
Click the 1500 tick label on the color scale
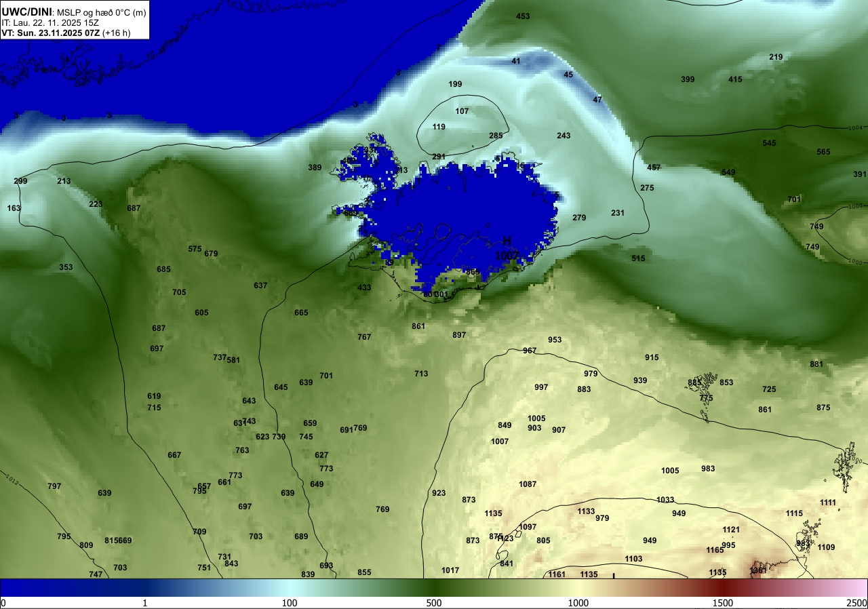(723, 603)
